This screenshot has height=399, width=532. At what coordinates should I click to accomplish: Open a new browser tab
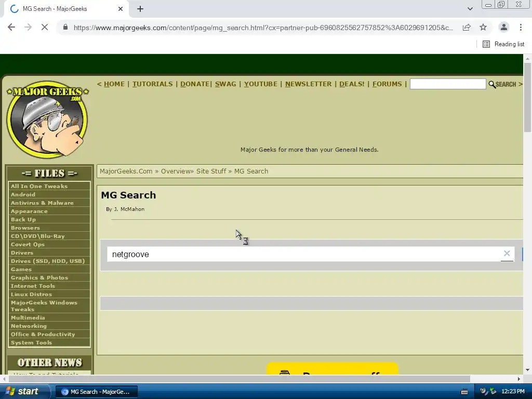(140, 9)
